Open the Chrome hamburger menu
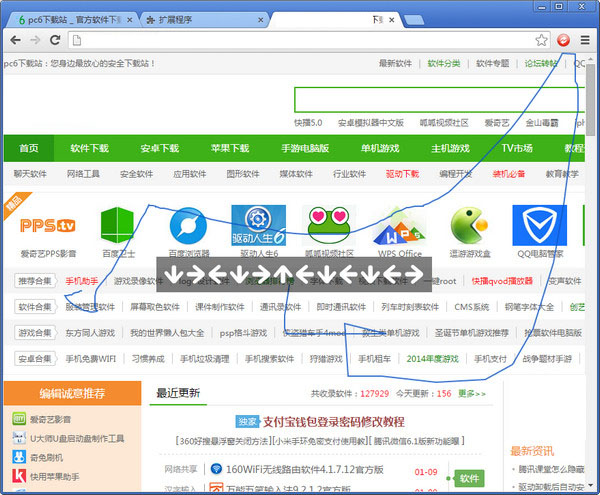The image size is (600, 495). click(585, 40)
